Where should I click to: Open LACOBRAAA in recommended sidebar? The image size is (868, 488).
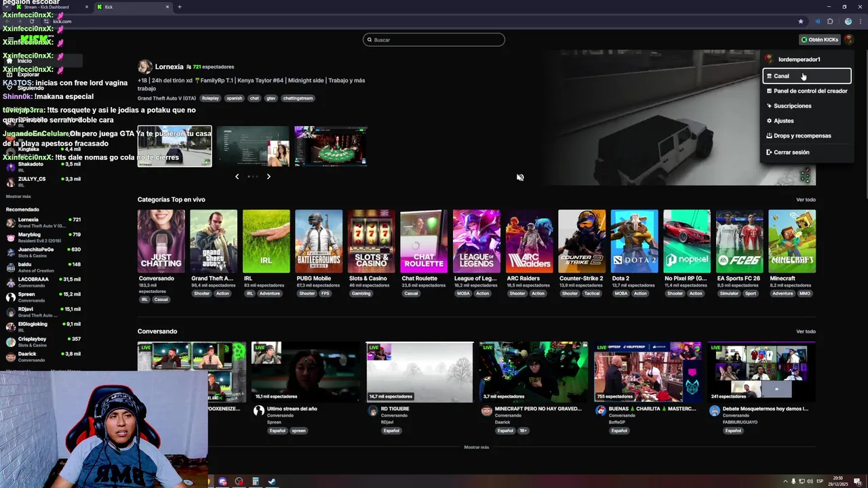coord(43,282)
